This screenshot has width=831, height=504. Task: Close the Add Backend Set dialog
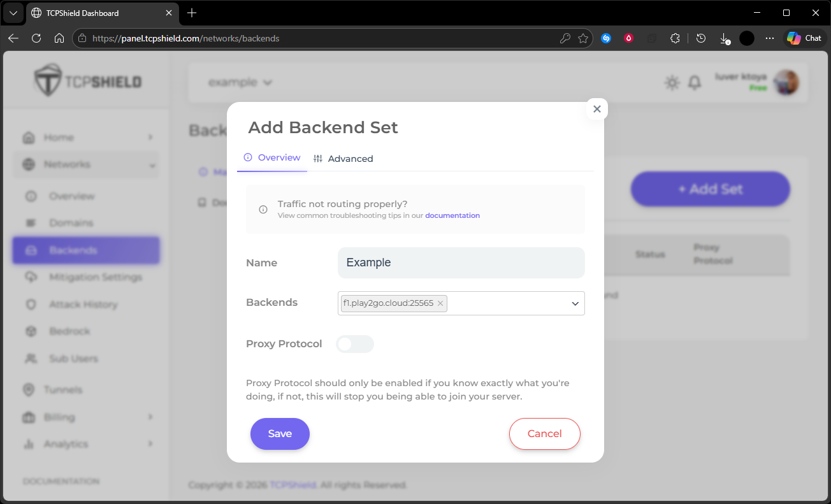(x=596, y=109)
